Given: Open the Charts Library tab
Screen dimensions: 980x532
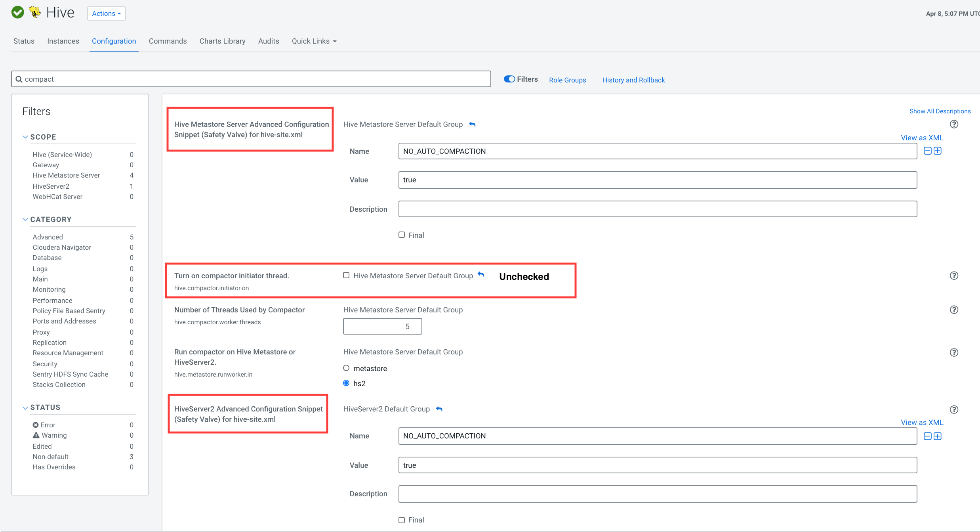Looking at the screenshot, I should 222,41.
